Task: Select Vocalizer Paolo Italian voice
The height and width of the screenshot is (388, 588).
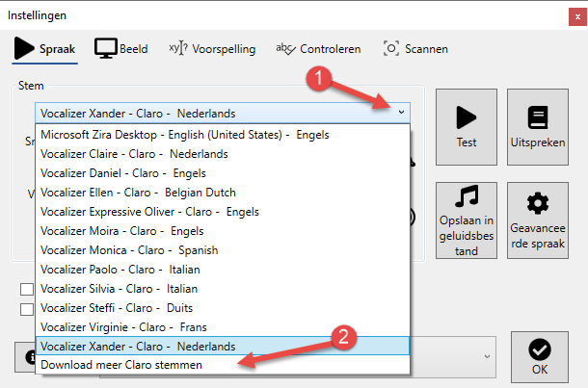Action: pos(223,270)
